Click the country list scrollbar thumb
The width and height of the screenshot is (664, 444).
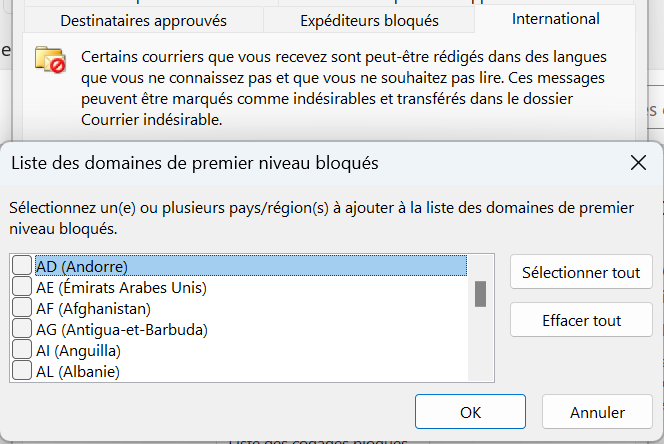480,294
